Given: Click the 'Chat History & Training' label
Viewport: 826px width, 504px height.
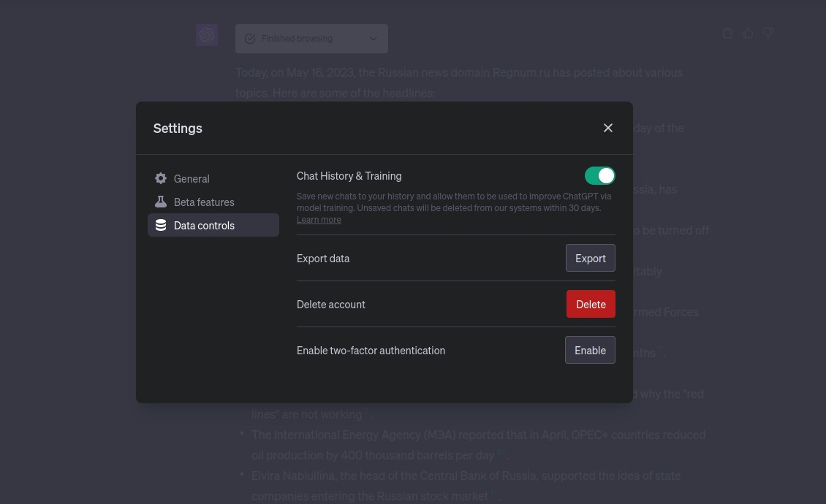Looking at the screenshot, I should pyautogui.click(x=349, y=176).
